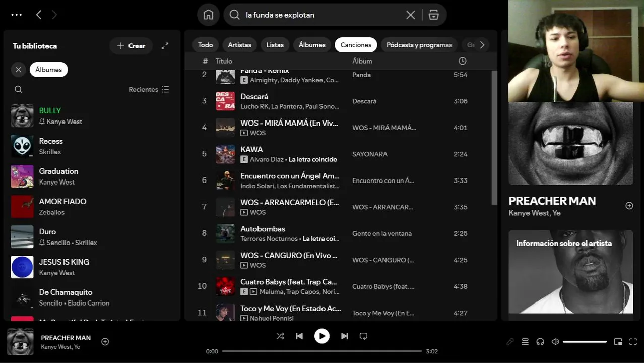Open the Browse icon beside search

tap(433, 15)
